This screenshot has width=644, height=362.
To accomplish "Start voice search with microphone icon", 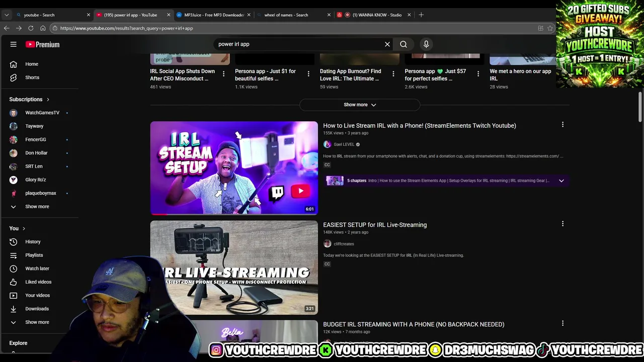I will tap(426, 44).
